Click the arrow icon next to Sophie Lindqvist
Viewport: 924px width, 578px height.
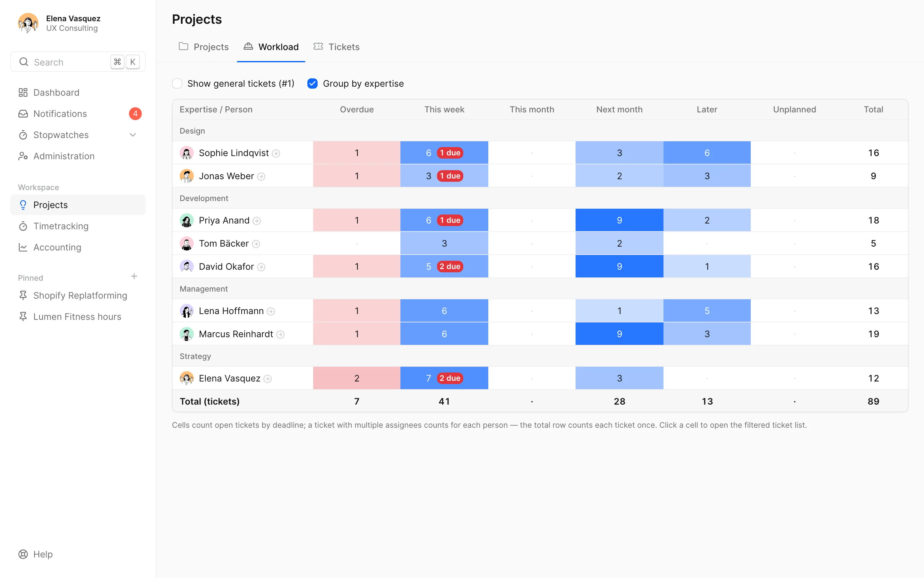[x=276, y=153]
